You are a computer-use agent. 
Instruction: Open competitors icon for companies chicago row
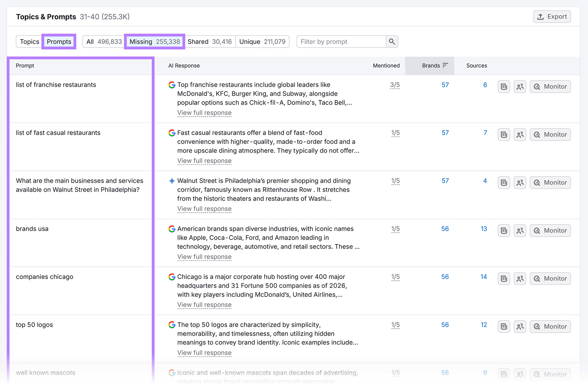tap(520, 279)
